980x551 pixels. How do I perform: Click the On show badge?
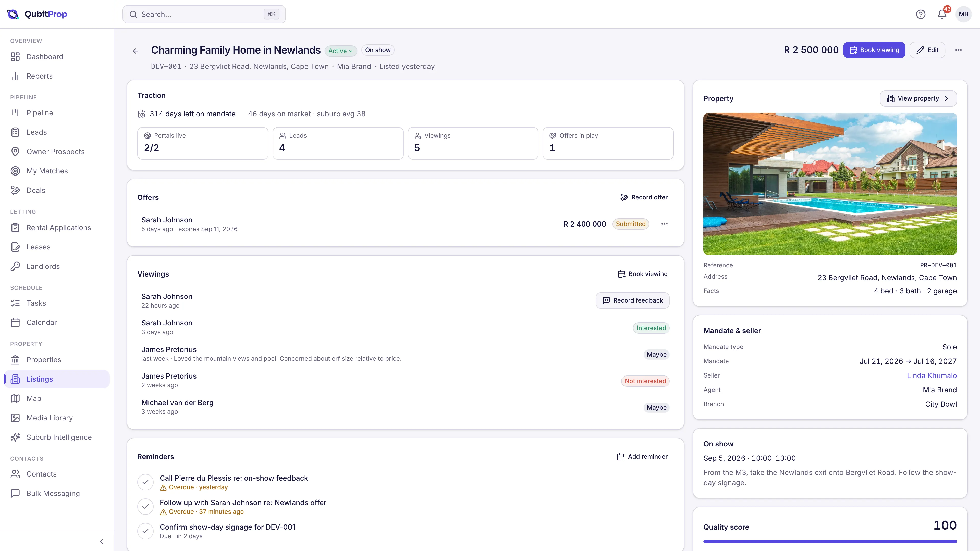(x=378, y=50)
